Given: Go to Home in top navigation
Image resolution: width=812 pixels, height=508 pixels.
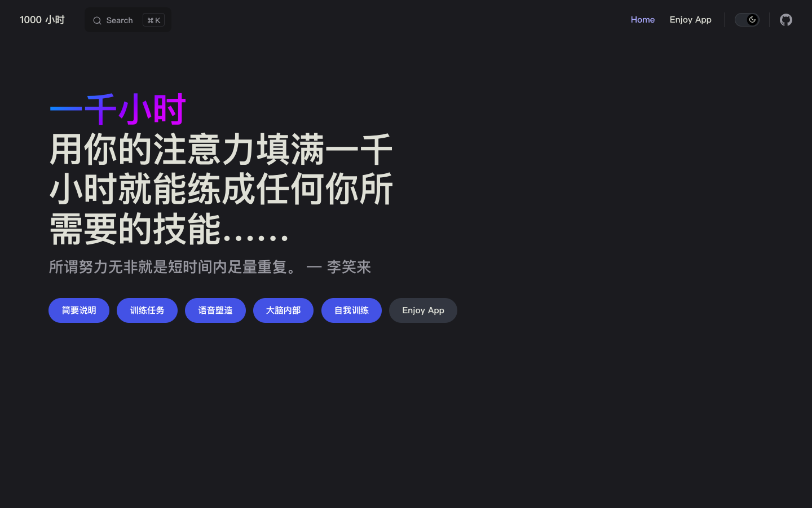Looking at the screenshot, I should tap(642, 20).
